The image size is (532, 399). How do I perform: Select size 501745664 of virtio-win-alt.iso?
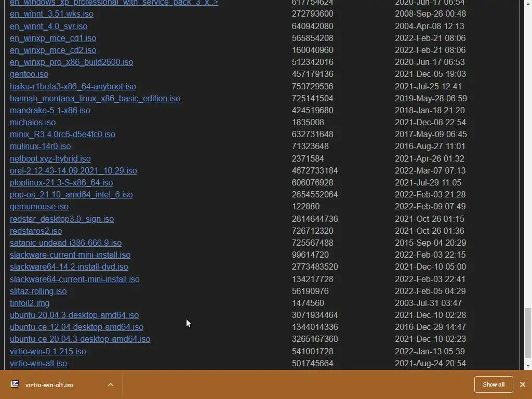point(312,363)
